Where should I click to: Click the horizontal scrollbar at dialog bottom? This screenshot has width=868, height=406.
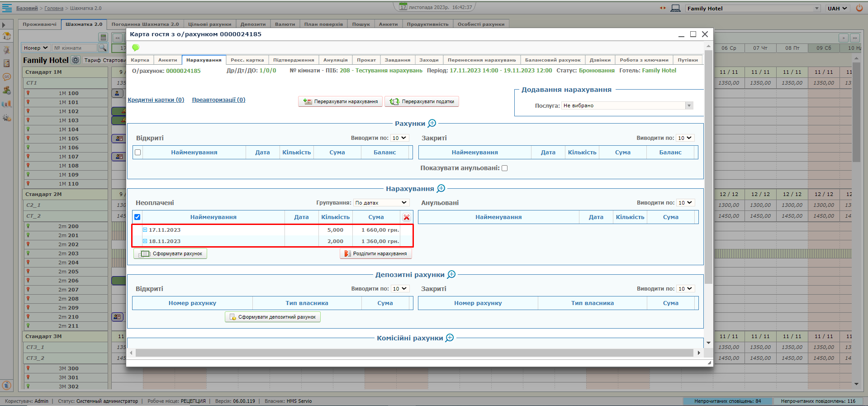[414, 353]
